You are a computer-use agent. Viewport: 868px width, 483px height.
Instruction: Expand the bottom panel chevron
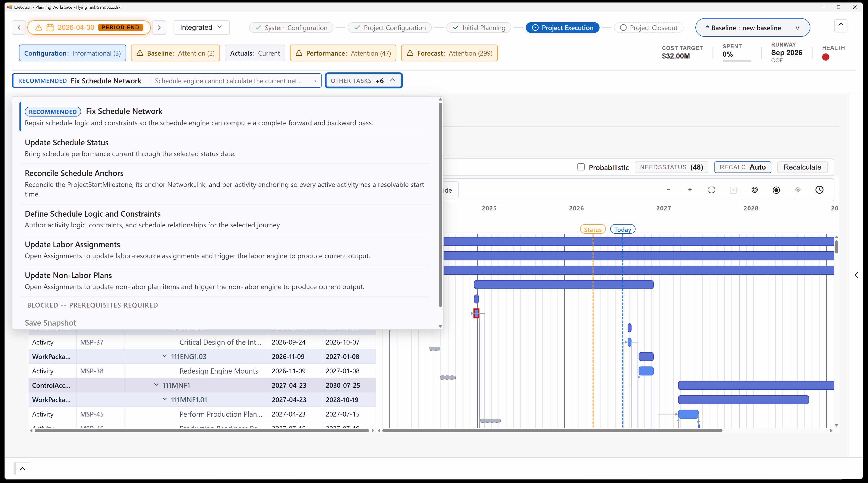(22, 469)
